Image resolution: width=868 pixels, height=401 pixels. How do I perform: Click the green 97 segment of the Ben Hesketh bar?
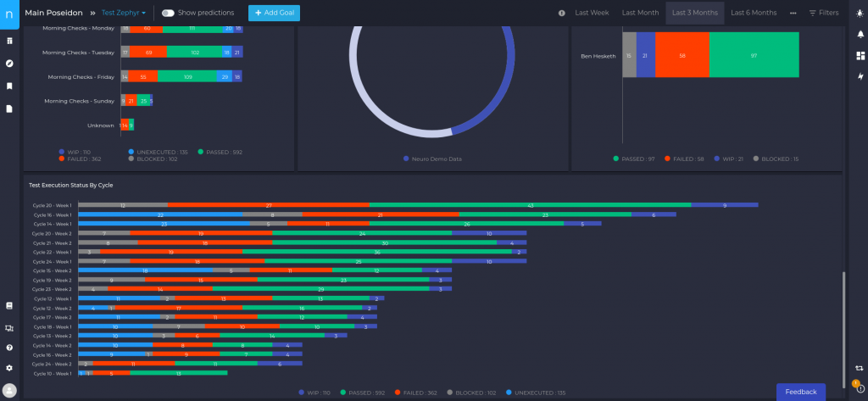(x=754, y=55)
